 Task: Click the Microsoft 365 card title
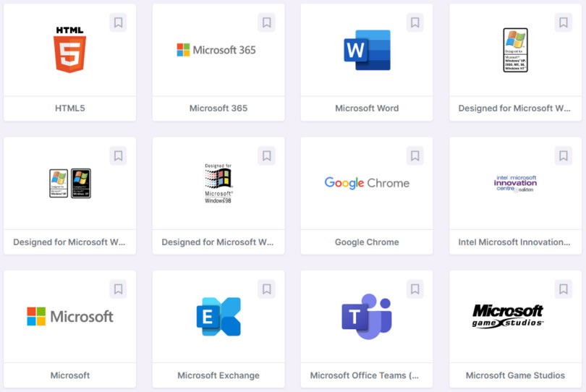(x=218, y=108)
